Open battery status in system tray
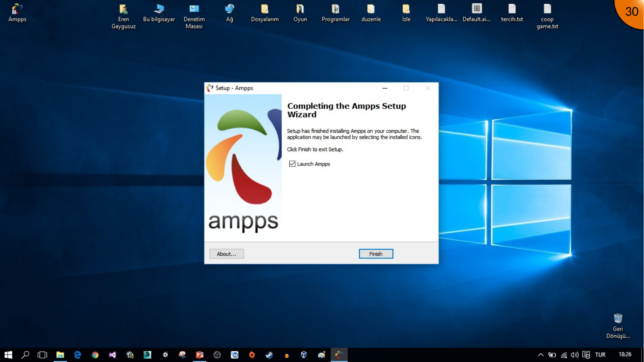Screen dimensions: 644x362 point(552,355)
